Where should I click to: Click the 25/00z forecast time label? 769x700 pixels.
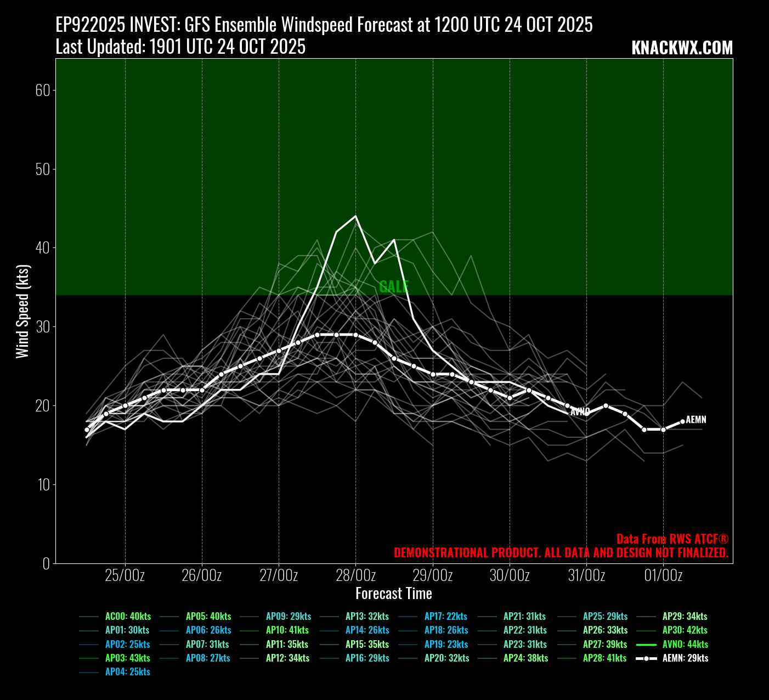pyautogui.click(x=125, y=575)
